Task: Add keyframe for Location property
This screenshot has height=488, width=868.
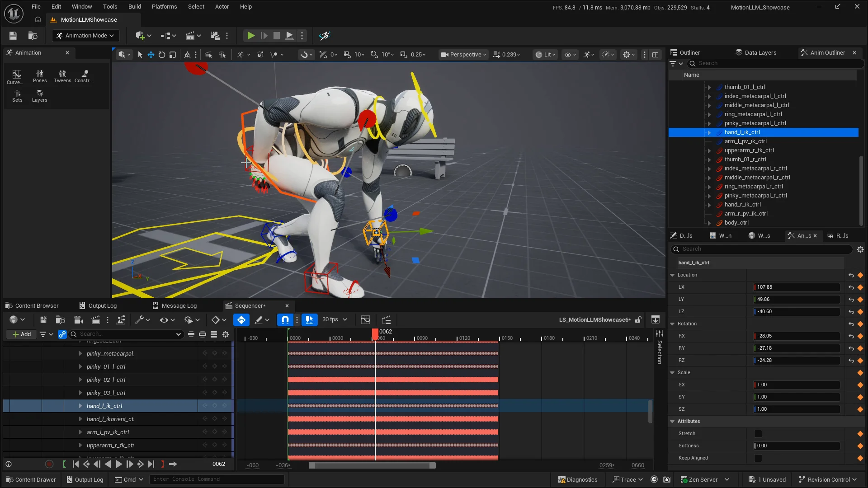Action: (860, 275)
